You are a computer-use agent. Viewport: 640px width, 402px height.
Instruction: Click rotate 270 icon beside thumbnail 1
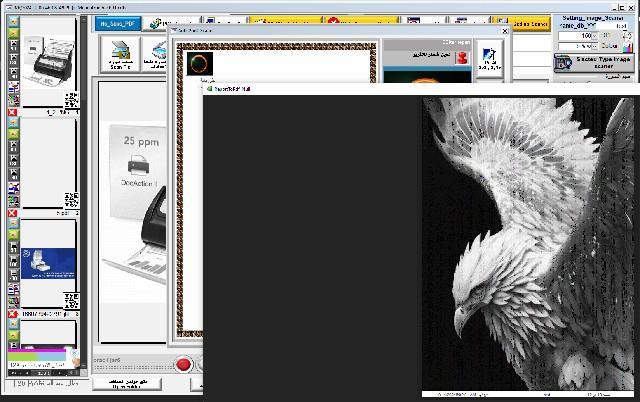13,74
